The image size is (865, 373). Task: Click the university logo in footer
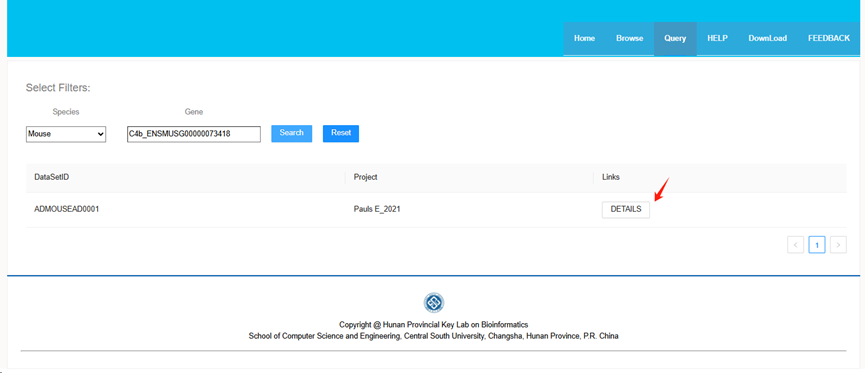point(434,302)
